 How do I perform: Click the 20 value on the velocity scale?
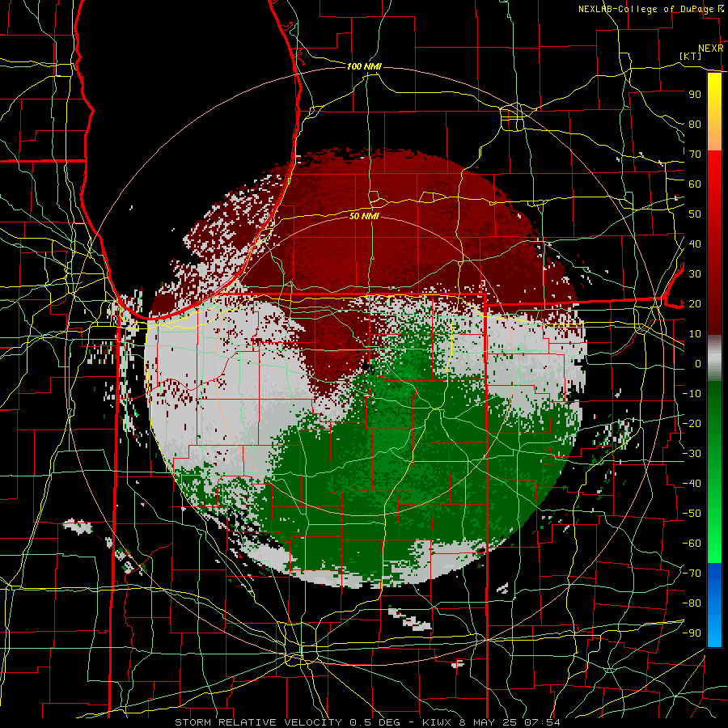[695, 303]
